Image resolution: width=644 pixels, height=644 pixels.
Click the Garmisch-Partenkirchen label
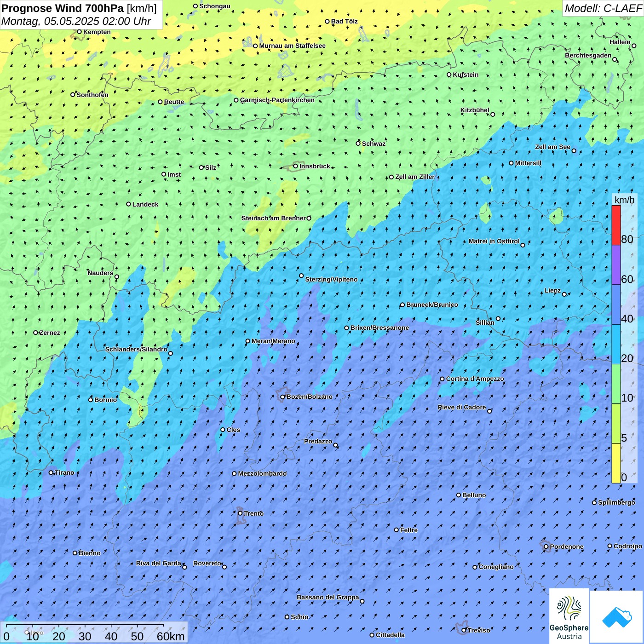(277, 100)
